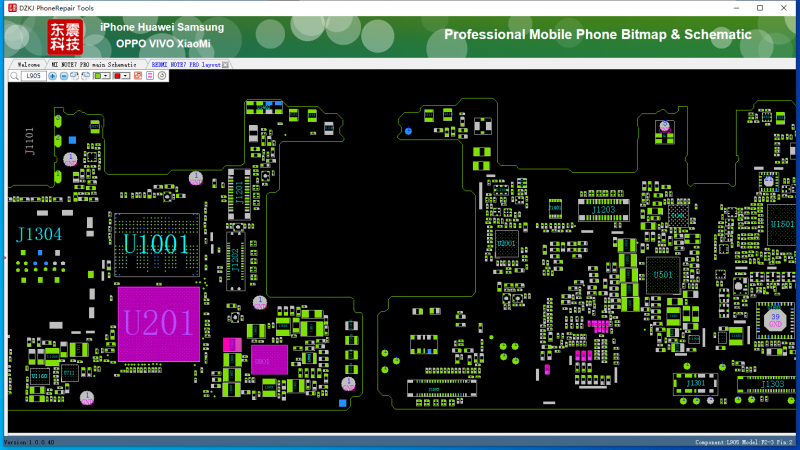800x450 pixels.
Task: Select the magenta U201 chip
Action: 157,324
